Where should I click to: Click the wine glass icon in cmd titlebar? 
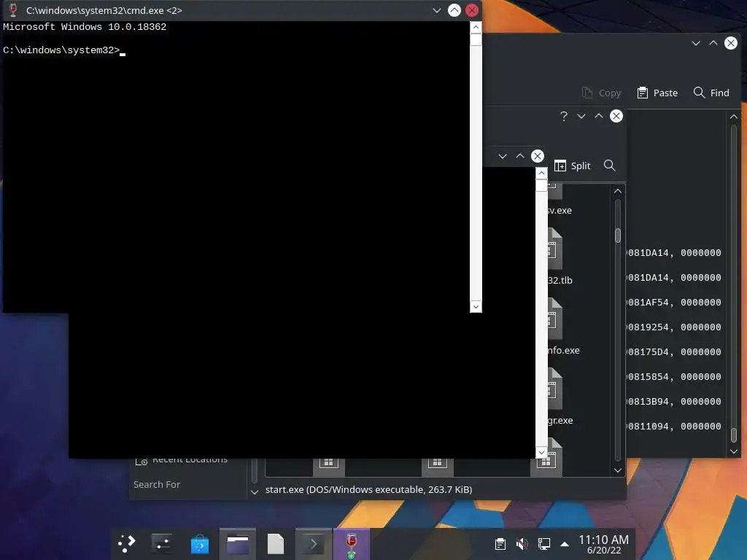(13, 10)
